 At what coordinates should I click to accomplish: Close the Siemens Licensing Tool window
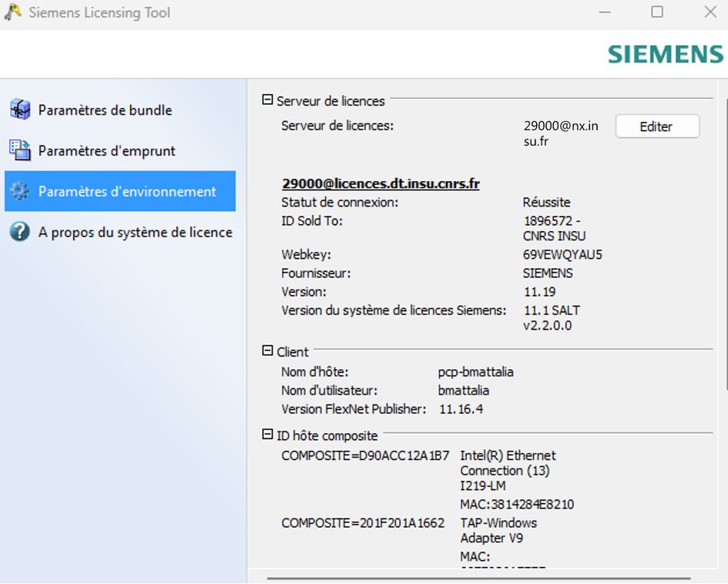click(x=710, y=12)
